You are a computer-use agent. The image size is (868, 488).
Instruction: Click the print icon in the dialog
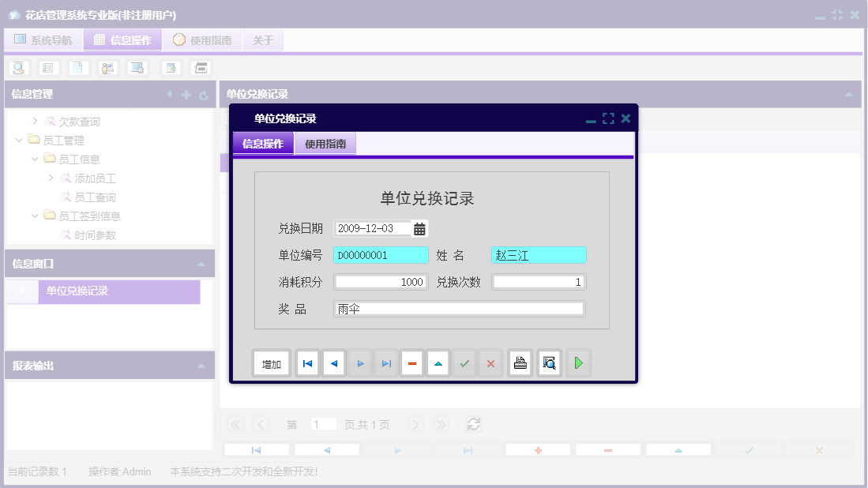pos(520,362)
